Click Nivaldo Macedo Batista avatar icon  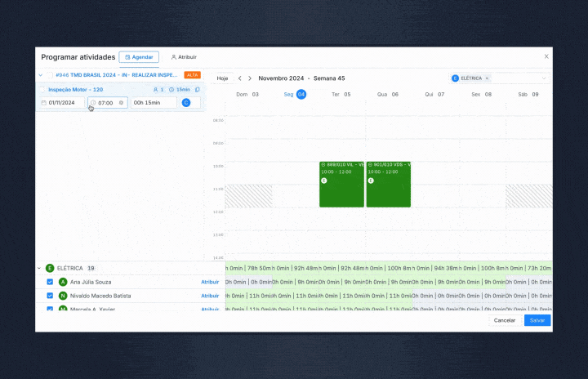[x=63, y=296]
